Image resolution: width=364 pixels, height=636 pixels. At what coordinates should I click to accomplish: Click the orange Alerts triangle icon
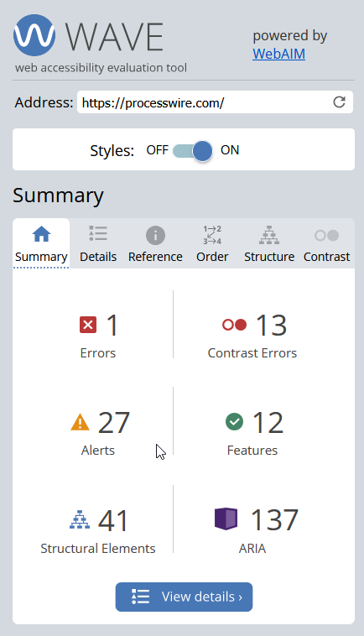click(80, 422)
